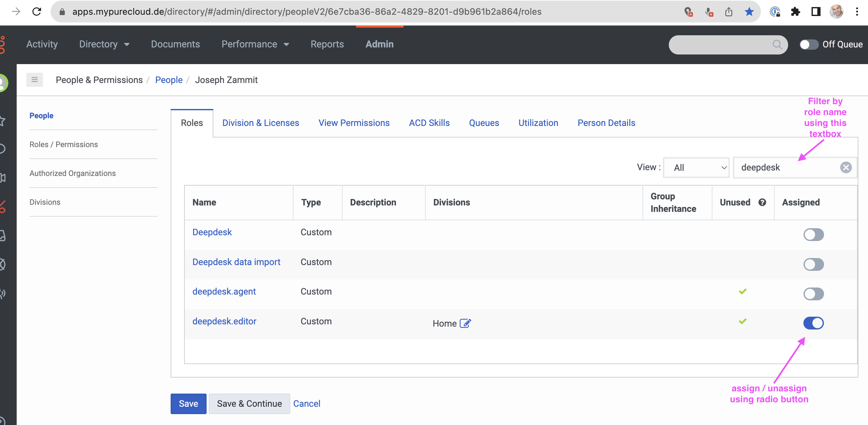
Task: Assign the Deepdesk data import role
Action: click(813, 264)
